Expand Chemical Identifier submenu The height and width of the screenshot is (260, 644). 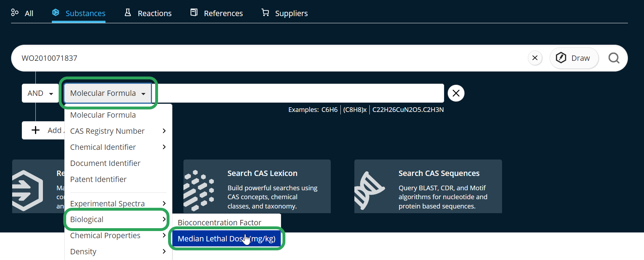tap(118, 147)
